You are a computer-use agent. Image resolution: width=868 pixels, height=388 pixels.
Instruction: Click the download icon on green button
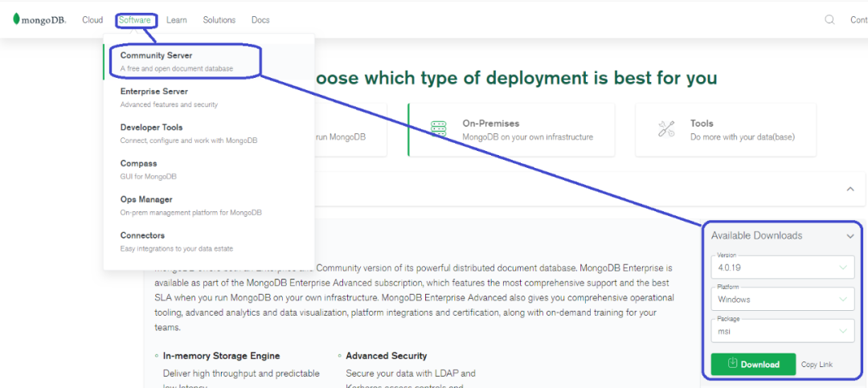732,364
